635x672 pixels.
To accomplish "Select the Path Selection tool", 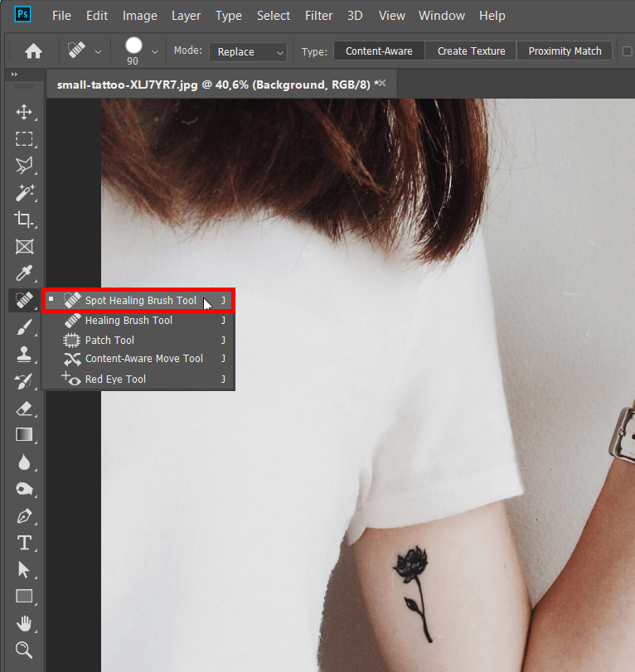I will 24,569.
